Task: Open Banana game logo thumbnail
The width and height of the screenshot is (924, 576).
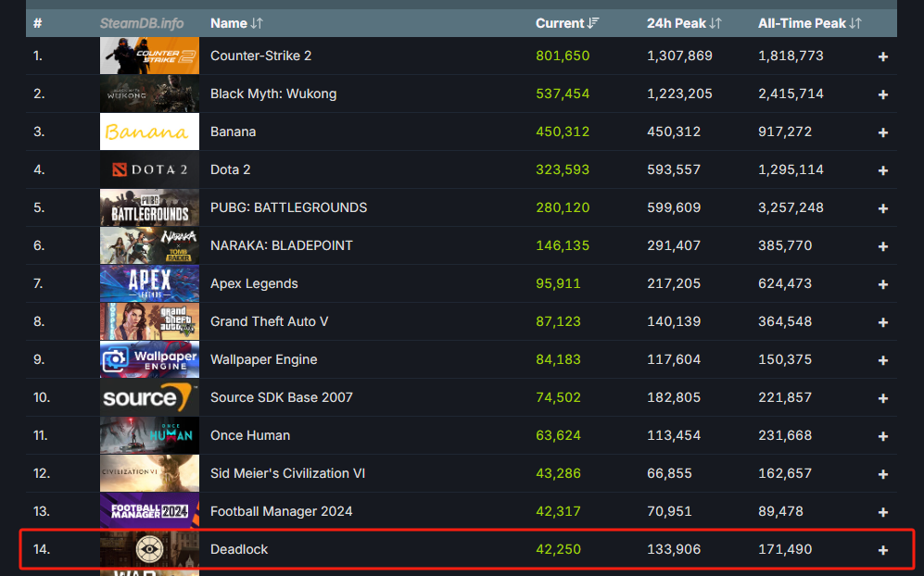Action: pyautogui.click(x=150, y=131)
